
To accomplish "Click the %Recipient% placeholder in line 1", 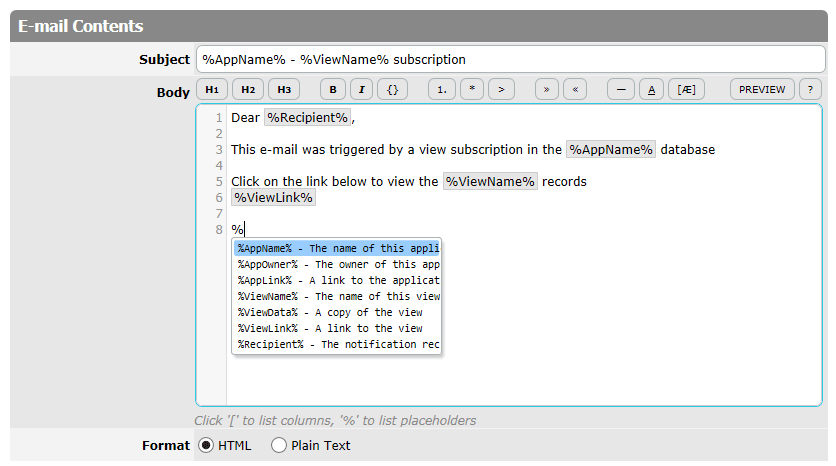I will 308,118.
